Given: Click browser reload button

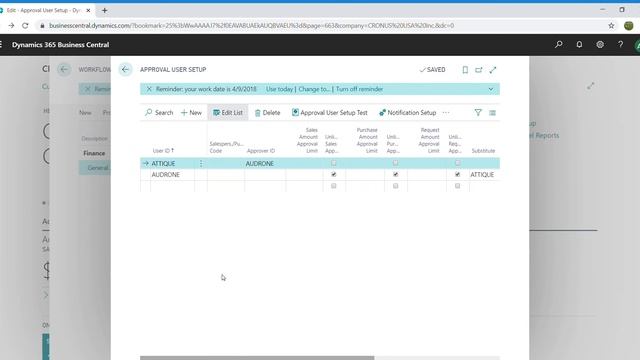Looking at the screenshot, I should tap(25, 25).
